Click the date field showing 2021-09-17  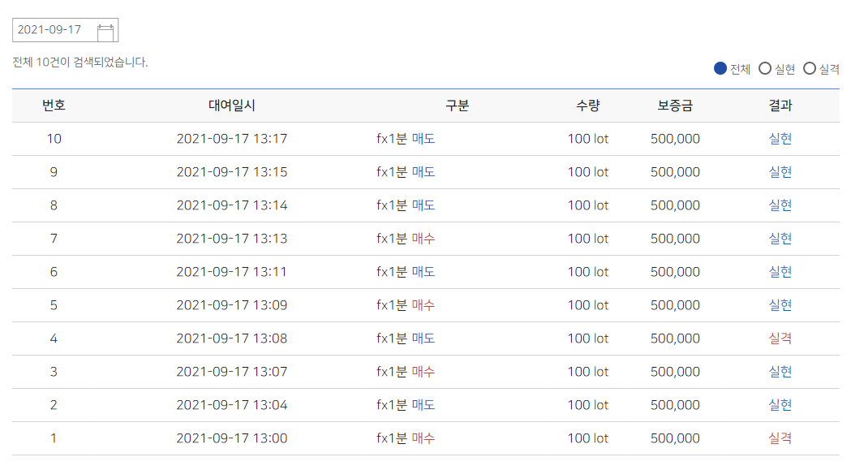coord(66,30)
